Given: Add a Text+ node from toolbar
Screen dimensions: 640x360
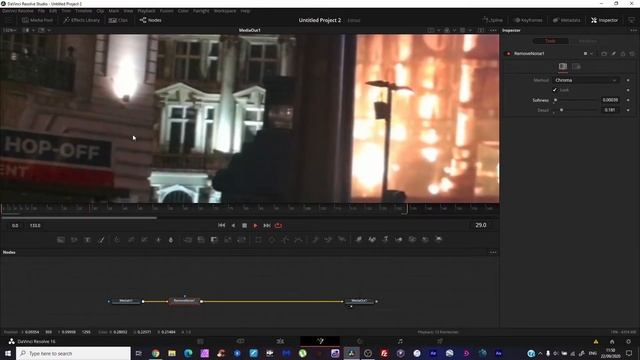Looking at the screenshot, I should 87,240.
